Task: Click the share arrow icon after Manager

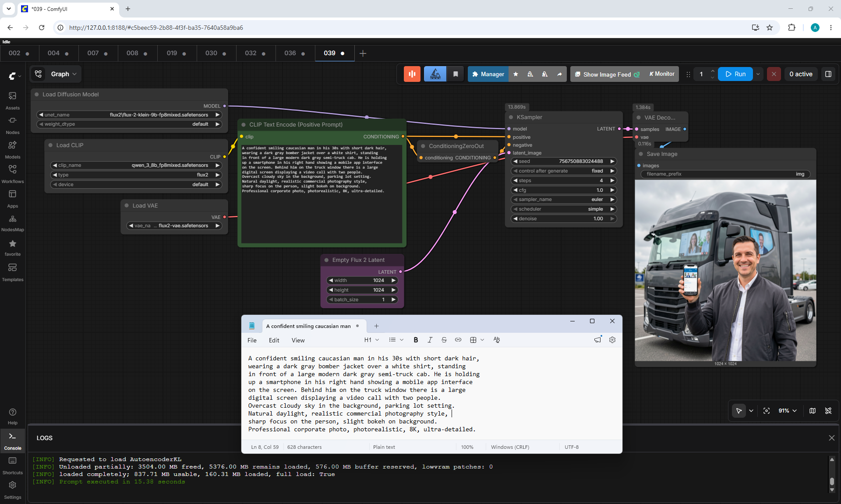Action: pos(559,74)
